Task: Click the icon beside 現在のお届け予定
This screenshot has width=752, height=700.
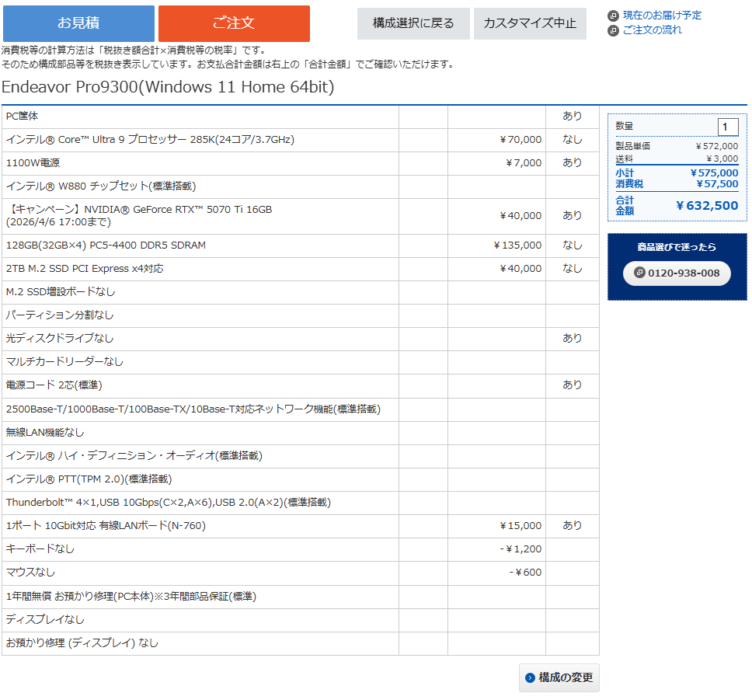Action: click(x=613, y=16)
